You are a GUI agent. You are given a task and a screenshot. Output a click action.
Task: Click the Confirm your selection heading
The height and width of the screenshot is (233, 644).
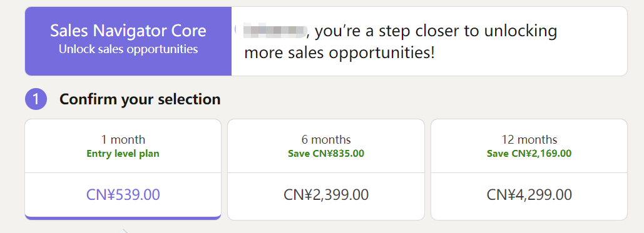(x=140, y=99)
